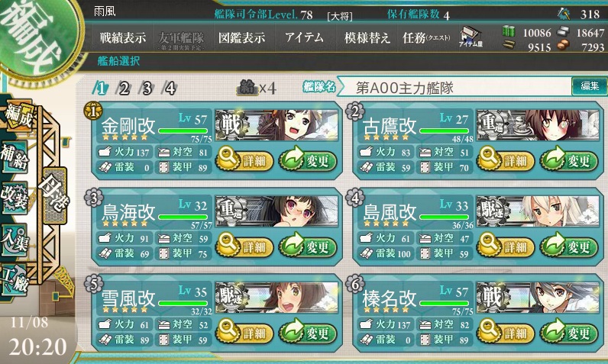Viewport: 608px width, 364px height.
Task: Switch to fleet number 2 tab
Action: click(123, 89)
